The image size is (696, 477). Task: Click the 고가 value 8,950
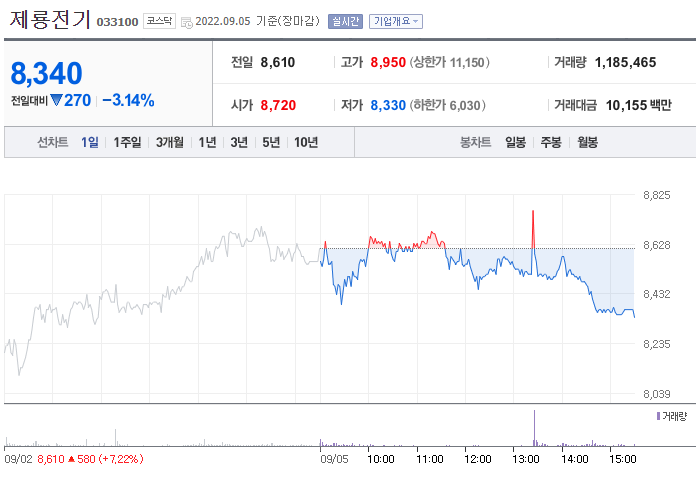click(x=388, y=63)
